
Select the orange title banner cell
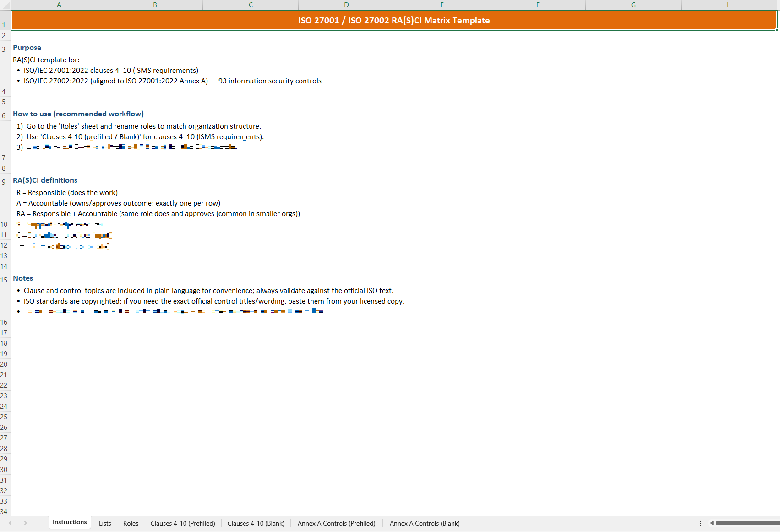point(394,21)
